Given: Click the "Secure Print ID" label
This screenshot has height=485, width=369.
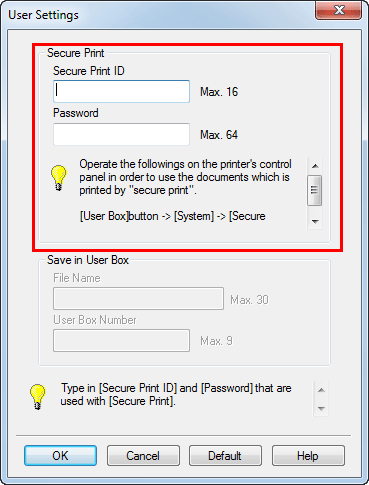Looking at the screenshot, I should [x=89, y=71].
